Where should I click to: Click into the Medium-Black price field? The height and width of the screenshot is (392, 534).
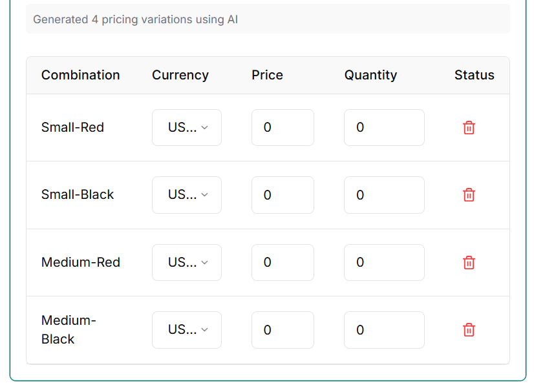pyautogui.click(x=283, y=330)
